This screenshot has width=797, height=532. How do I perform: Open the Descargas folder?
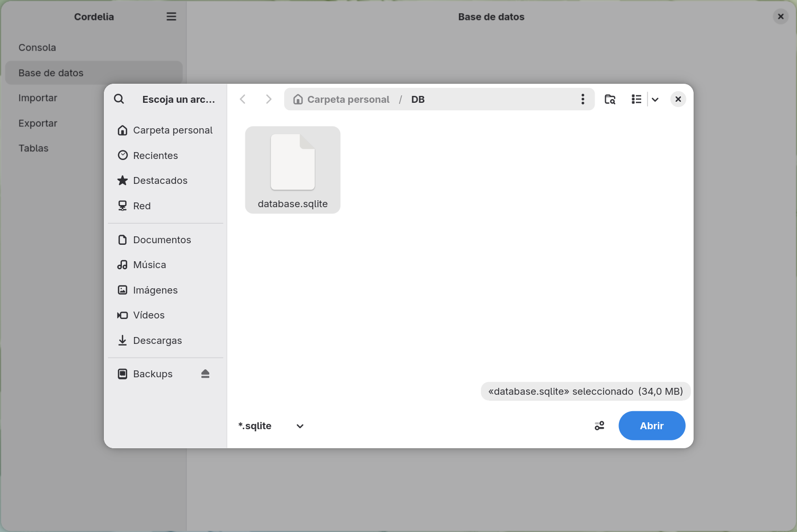pyautogui.click(x=165, y=341)
